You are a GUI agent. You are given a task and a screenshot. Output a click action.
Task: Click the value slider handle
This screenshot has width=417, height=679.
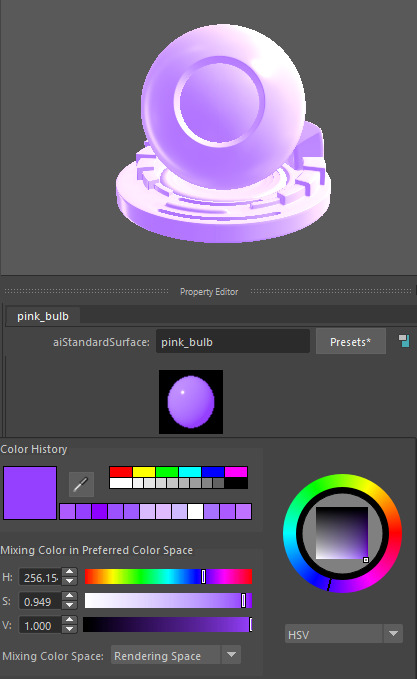click(250, 624)
